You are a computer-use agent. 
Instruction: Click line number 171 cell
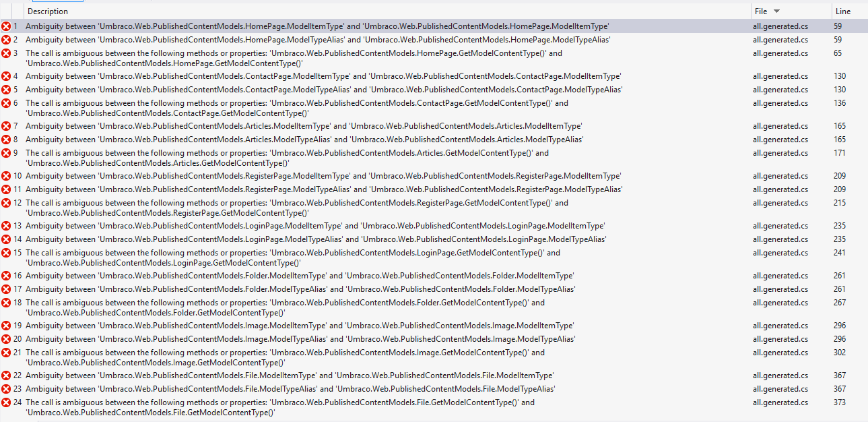(840, 153)
